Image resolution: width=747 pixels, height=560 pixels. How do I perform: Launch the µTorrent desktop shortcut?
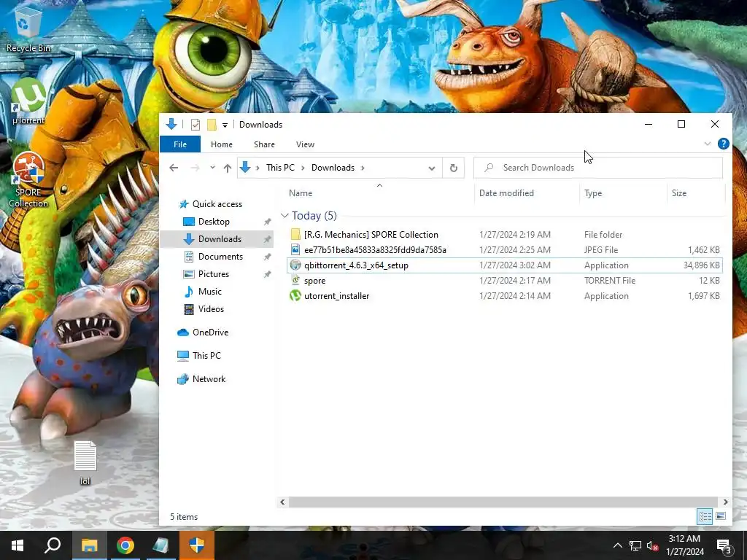point(28,101)
